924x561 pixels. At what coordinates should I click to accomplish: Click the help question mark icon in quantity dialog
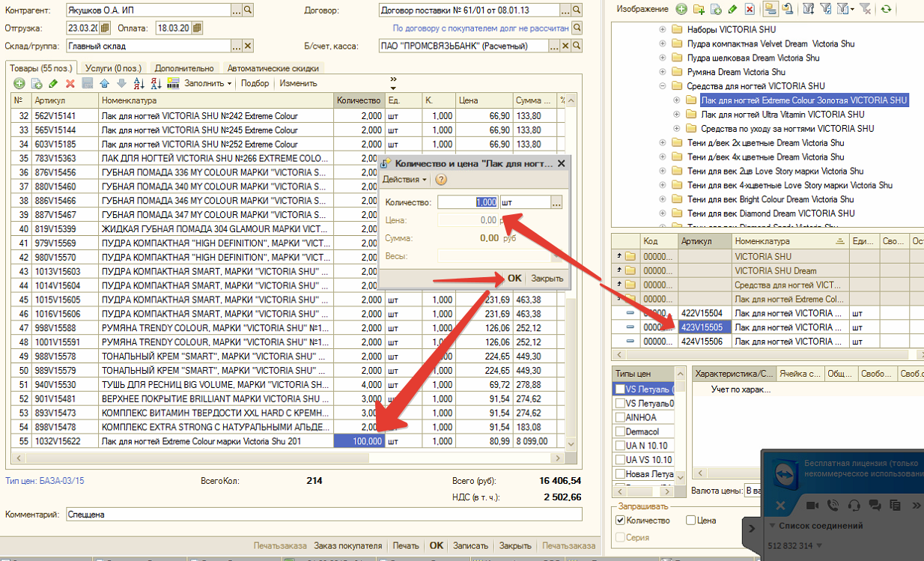point(441,180)
